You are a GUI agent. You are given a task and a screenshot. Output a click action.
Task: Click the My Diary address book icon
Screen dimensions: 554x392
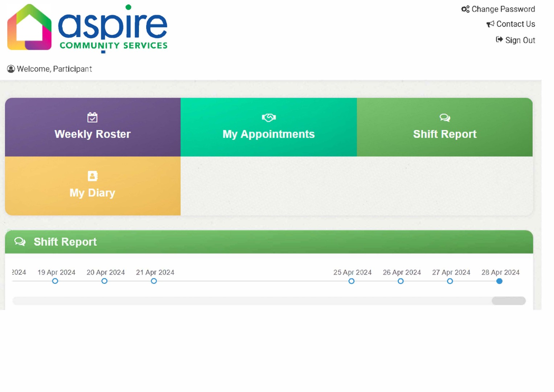coord(93,176)
